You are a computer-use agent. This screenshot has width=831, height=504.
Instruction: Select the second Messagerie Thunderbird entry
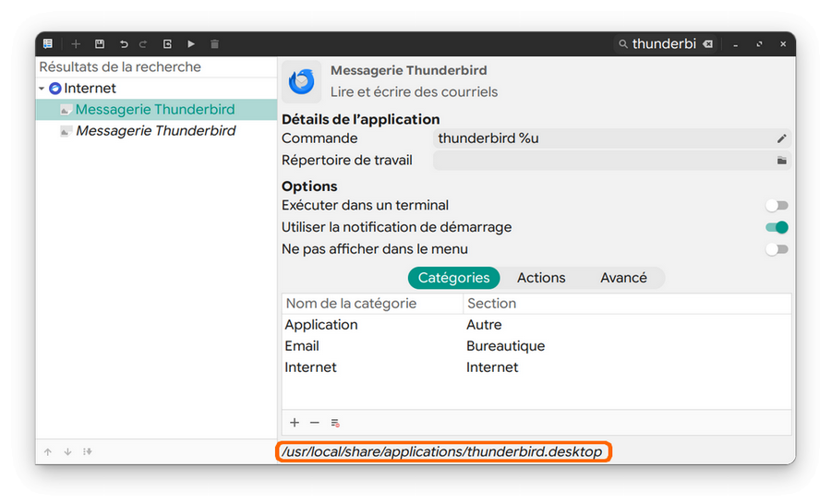point(155,131)
